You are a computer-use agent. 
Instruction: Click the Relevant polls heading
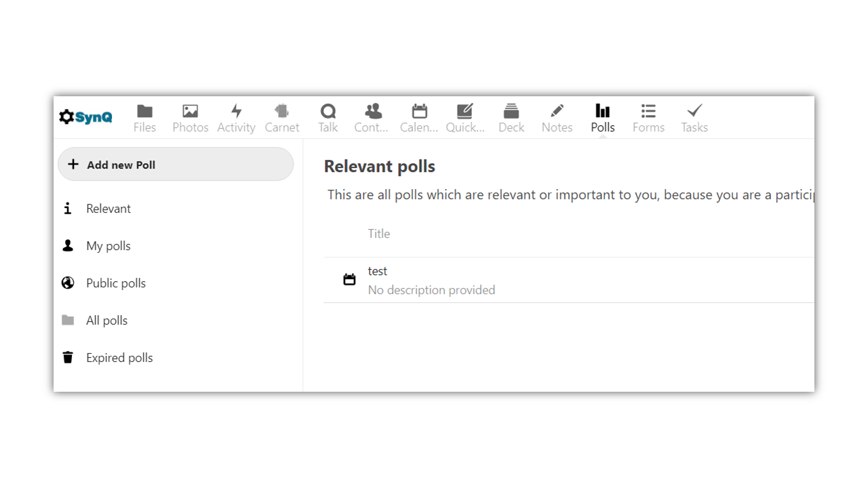380,166
